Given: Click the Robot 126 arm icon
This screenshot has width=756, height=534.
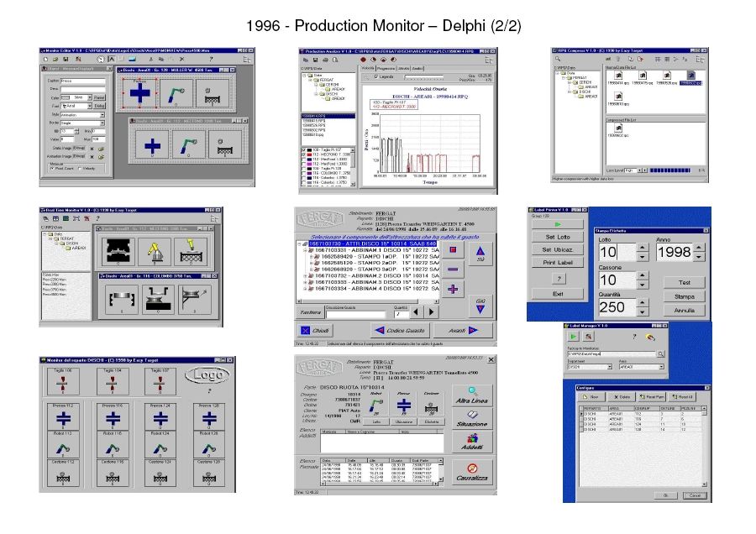Looking at the screenshot, I should click(209, 448).
